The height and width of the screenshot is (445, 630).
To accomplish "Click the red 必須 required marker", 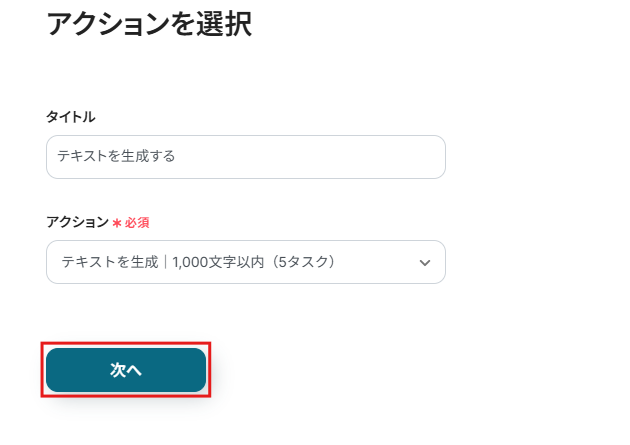I will (137, 222).
